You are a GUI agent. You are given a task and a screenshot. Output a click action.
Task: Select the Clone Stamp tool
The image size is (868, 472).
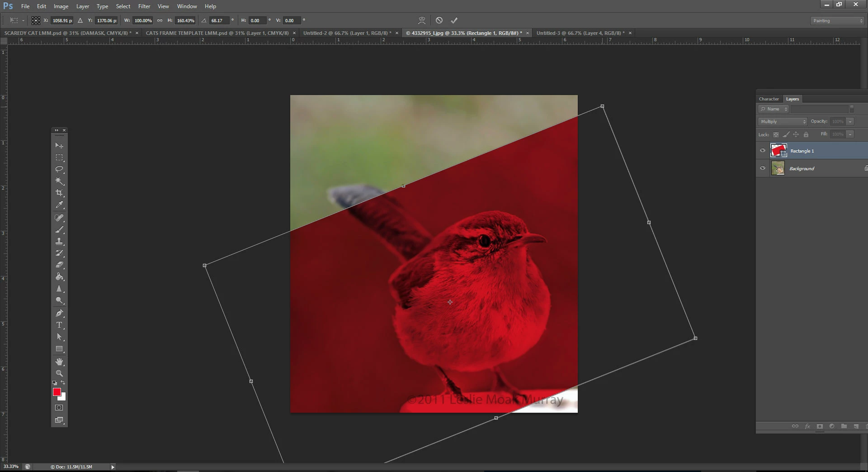tap(59, 241)
